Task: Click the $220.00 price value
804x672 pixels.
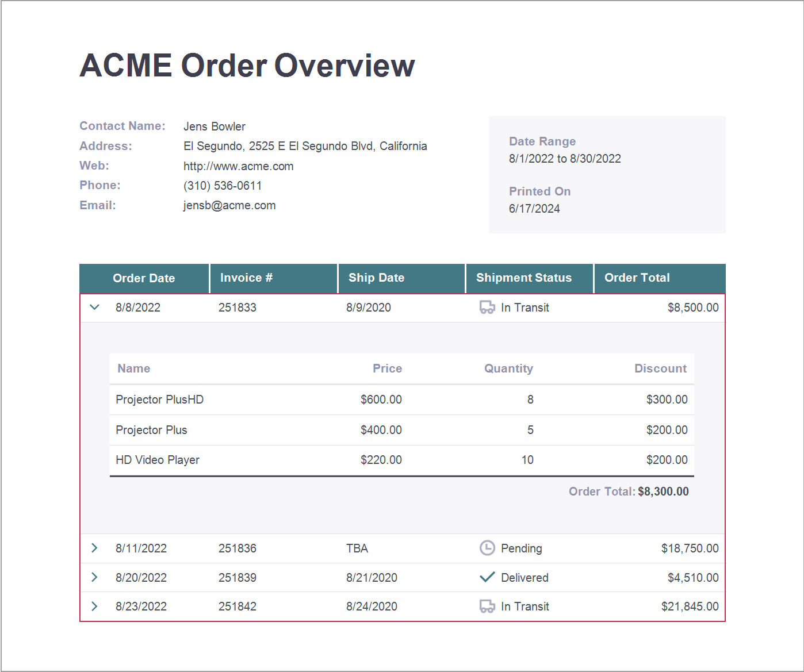Action: pos(381,460)
